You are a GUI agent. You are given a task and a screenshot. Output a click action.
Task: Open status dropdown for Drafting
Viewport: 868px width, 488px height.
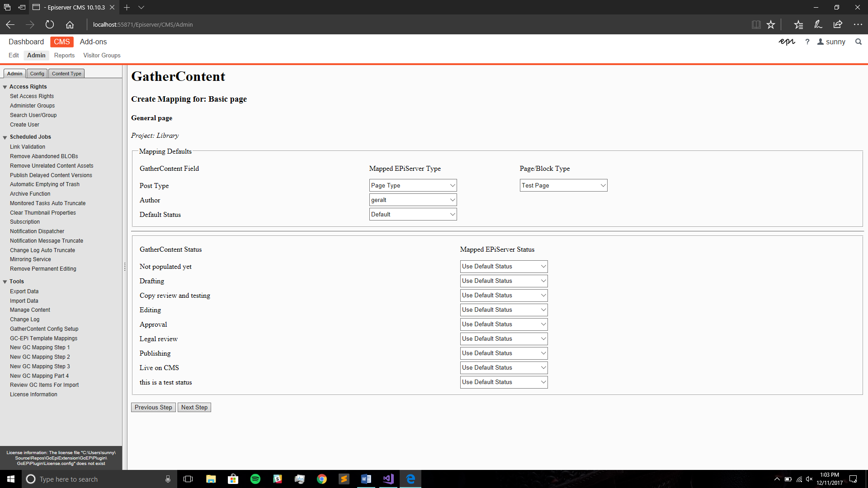504,281
